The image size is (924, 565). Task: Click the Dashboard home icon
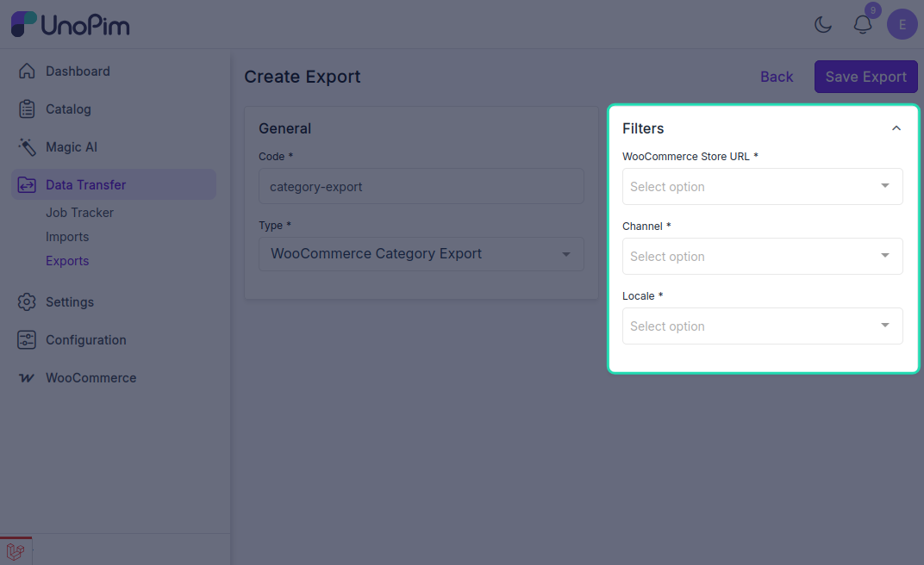coord(27,71)
